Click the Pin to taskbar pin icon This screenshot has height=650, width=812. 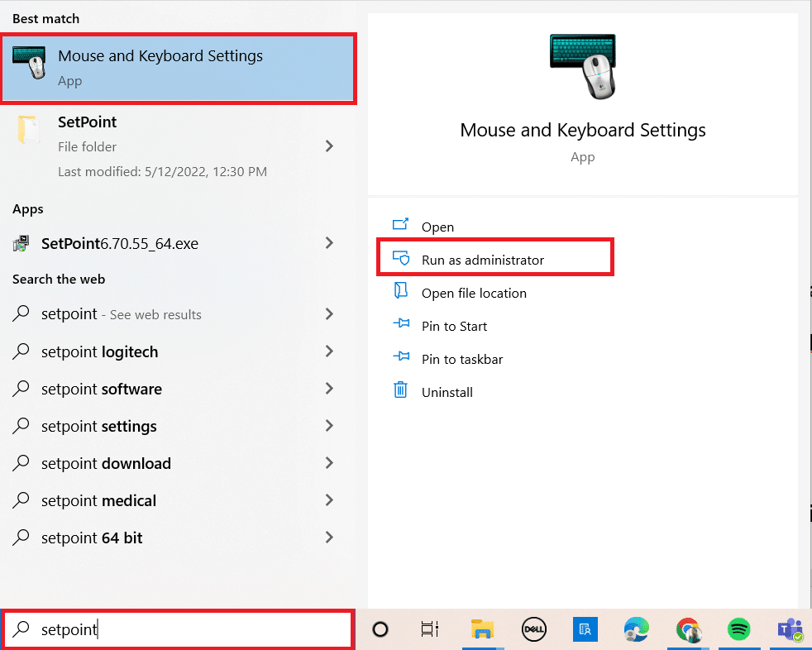(401, 356)
